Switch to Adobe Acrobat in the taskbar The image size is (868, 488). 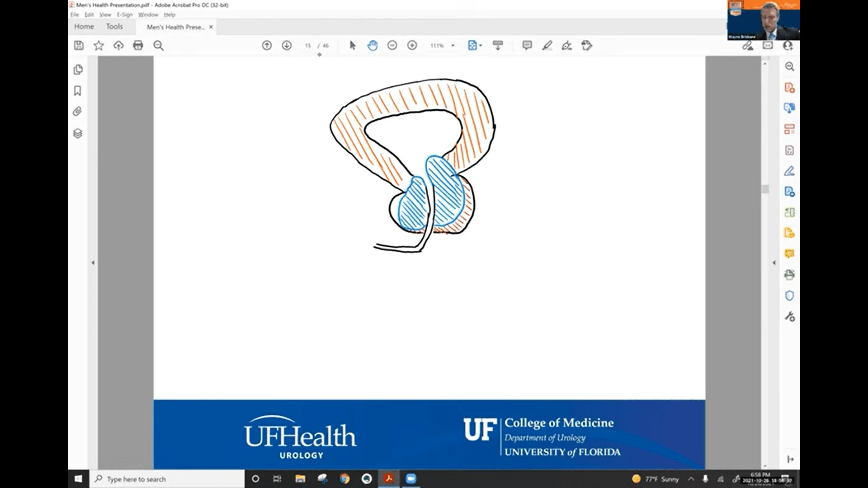click(389, 479)
